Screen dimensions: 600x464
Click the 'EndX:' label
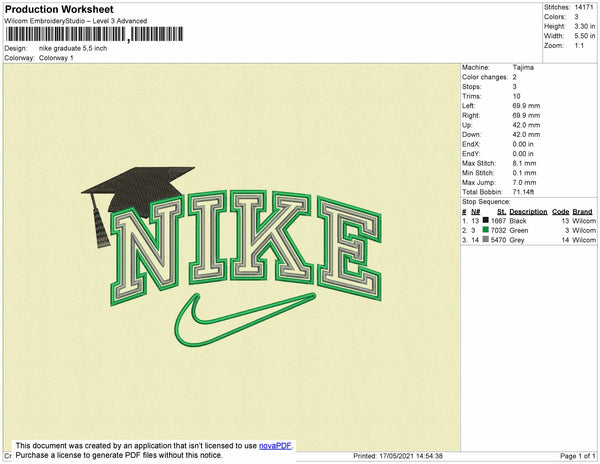(x=471, y=144)
